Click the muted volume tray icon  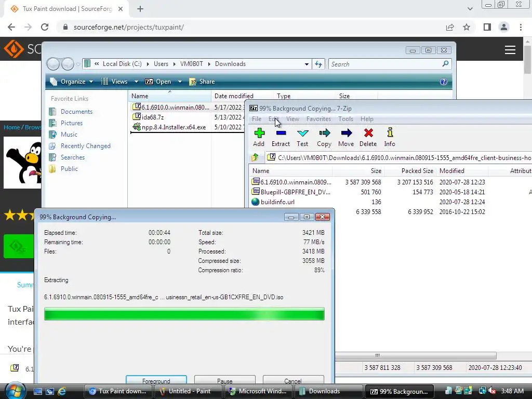point(493,391)
